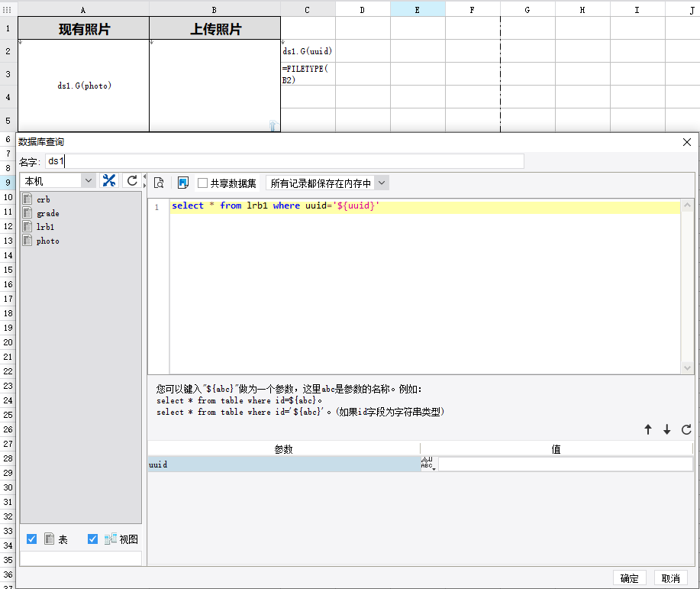Image resolution: width=700 pixels, height=589 pixels.
Task: Move parameter down with the down arrow
Action: 666,430
